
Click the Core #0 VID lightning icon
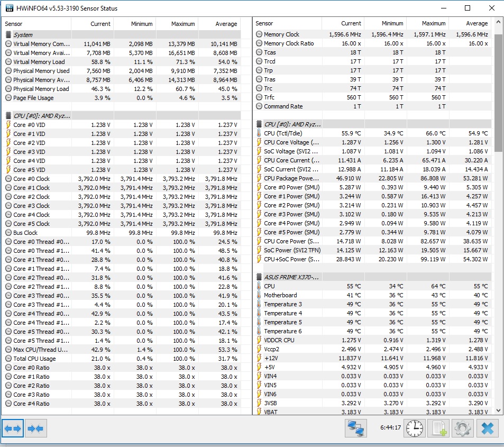[8, 124]
